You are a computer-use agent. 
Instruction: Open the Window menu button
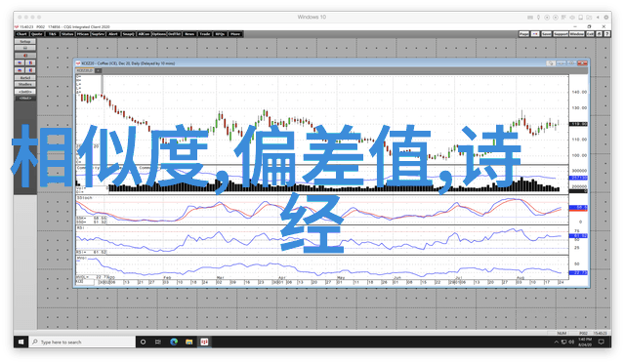[576, 34]
